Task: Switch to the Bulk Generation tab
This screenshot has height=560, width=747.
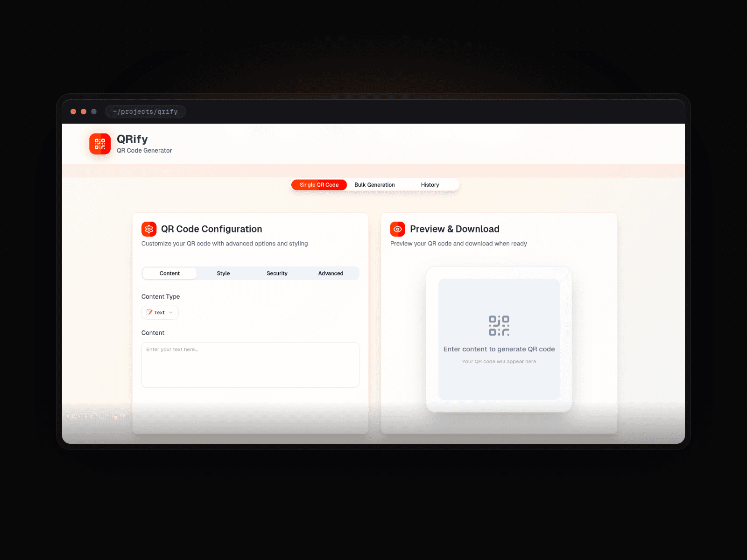Action: tap(374, 185)
